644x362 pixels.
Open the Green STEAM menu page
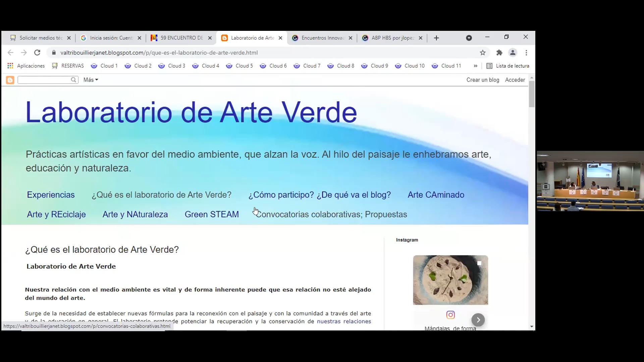212,214
